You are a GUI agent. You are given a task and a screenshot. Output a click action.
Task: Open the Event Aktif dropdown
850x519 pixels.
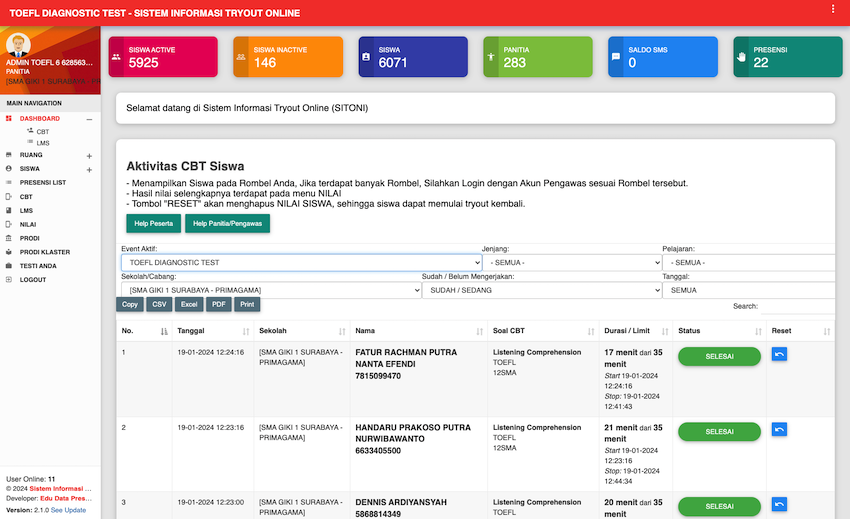[301, 262]
